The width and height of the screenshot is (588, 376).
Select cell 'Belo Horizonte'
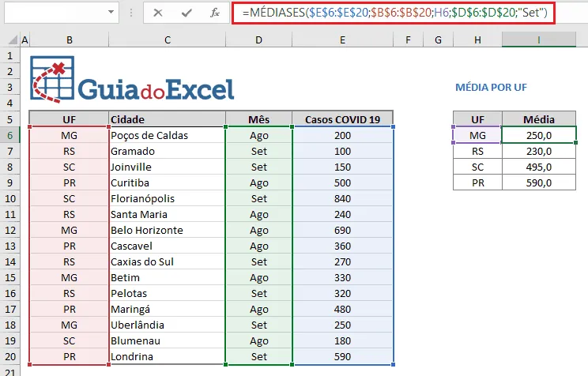click(x=167, y=230)
